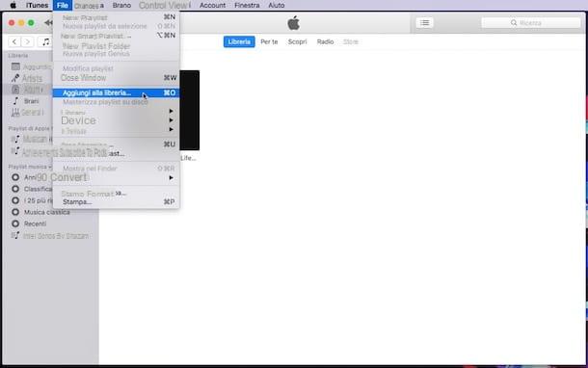Image resolution: width=588 pixels, height=368 pixels.
Task: Select Brani in sidebar library
Action: [32, 101]
